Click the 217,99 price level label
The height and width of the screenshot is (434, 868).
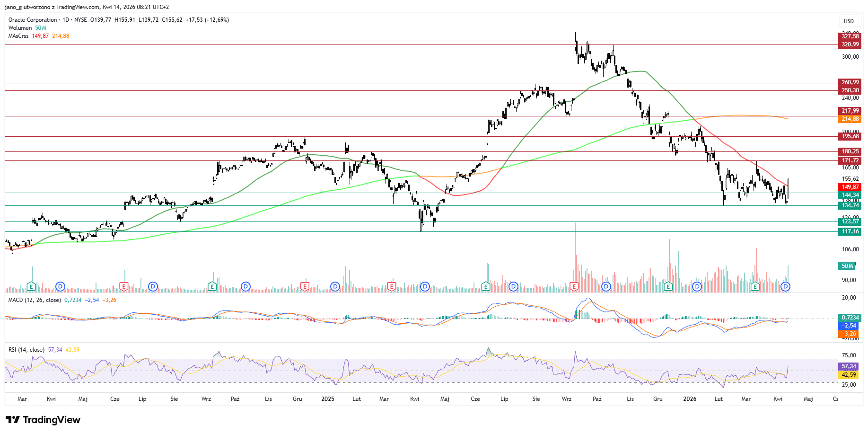[x=850, y=111]
